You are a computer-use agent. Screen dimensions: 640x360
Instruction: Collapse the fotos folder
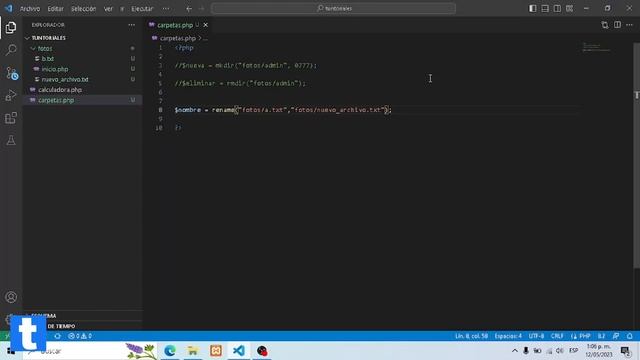click(x=45, y=49)
